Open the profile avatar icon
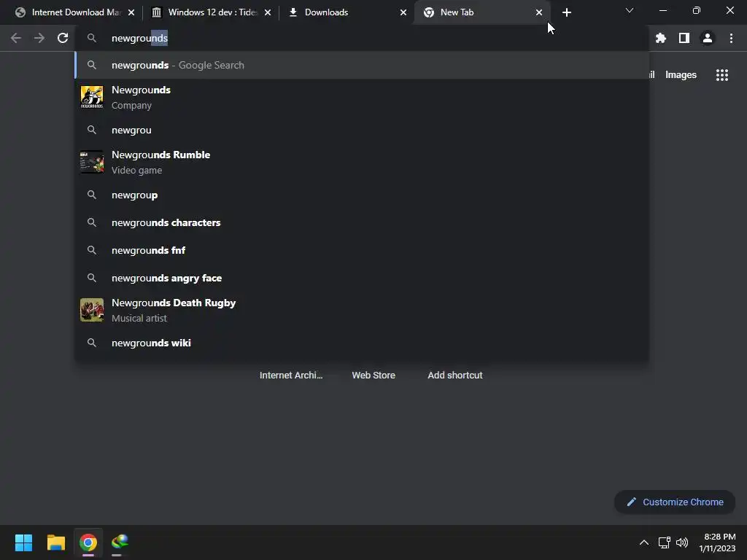The image size is (747, 560). (707, 38)
